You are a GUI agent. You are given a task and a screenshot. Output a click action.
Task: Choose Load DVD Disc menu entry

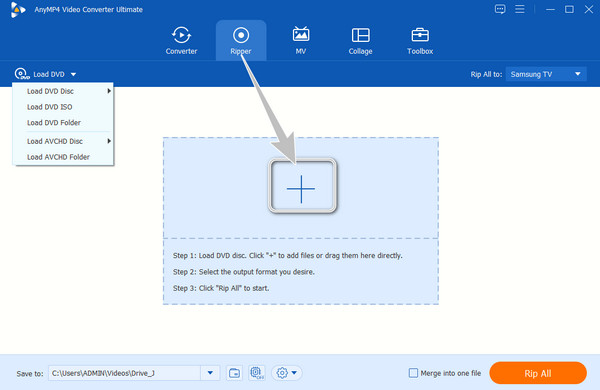point(64,91)
